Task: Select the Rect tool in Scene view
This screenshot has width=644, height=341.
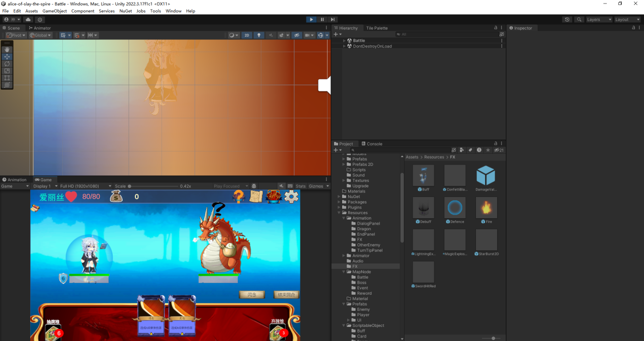Action: 7,78
